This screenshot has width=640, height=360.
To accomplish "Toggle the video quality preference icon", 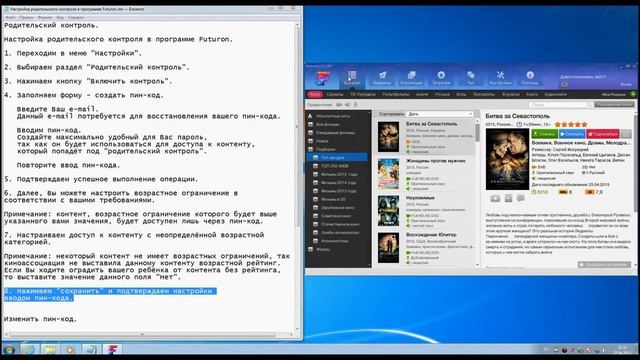I will coord(339,104).
